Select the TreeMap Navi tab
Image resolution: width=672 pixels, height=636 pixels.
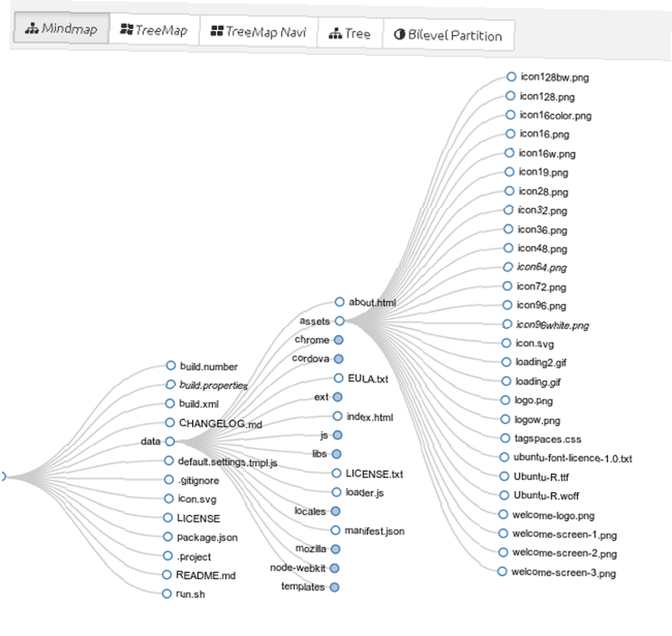click(x=259, y=32)
